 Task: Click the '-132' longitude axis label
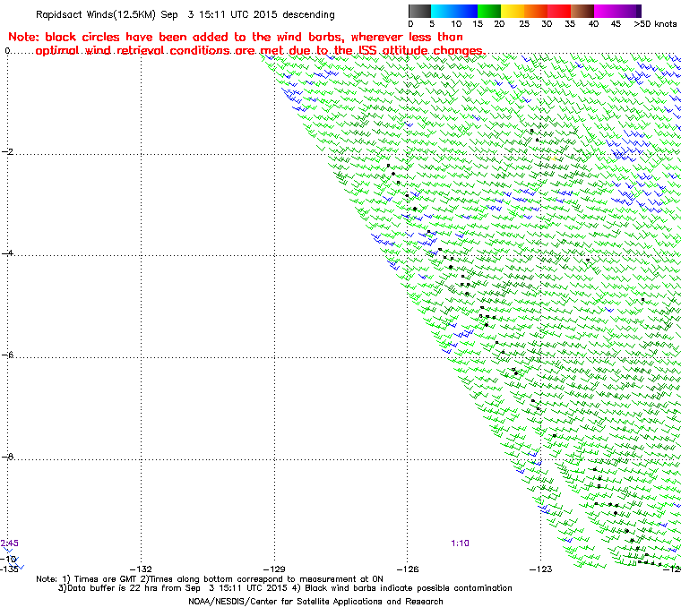[142, 569]
